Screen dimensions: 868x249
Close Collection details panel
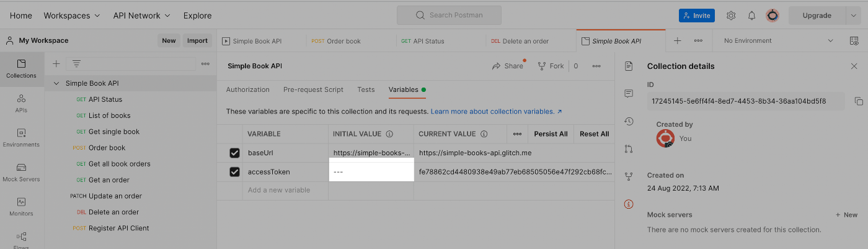coord(854,66)
